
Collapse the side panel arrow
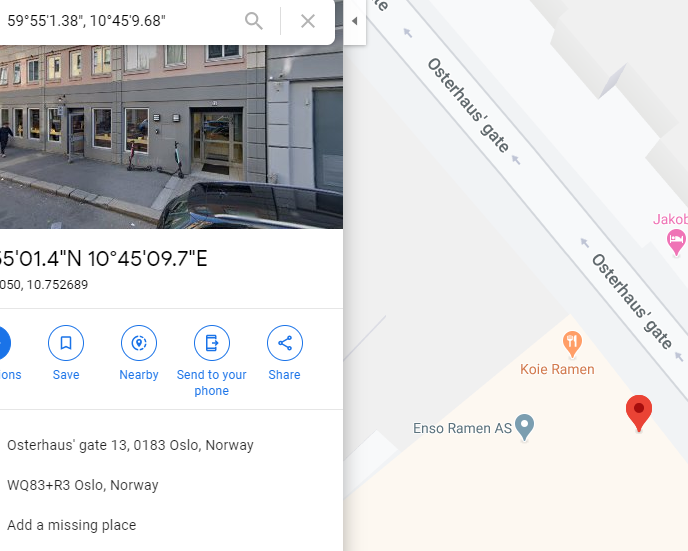[x=355, y=21]
